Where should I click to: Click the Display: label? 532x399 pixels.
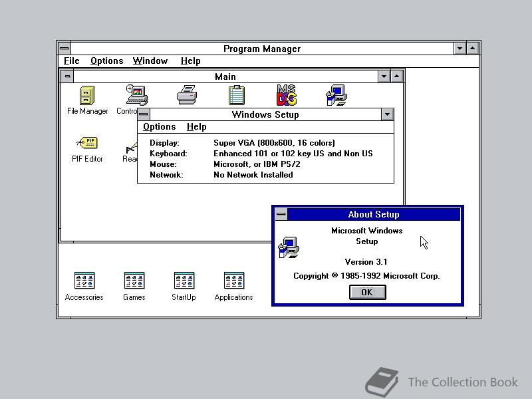point(164,143)
